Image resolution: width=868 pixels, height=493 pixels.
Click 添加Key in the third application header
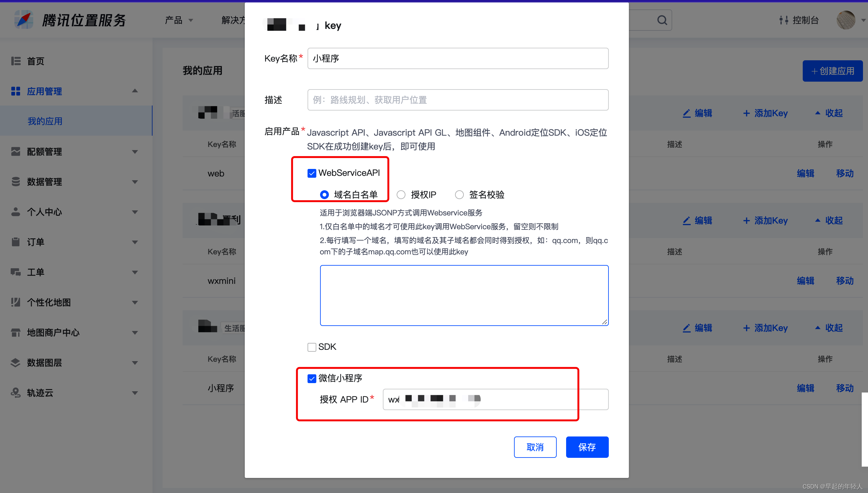(765, 328)
